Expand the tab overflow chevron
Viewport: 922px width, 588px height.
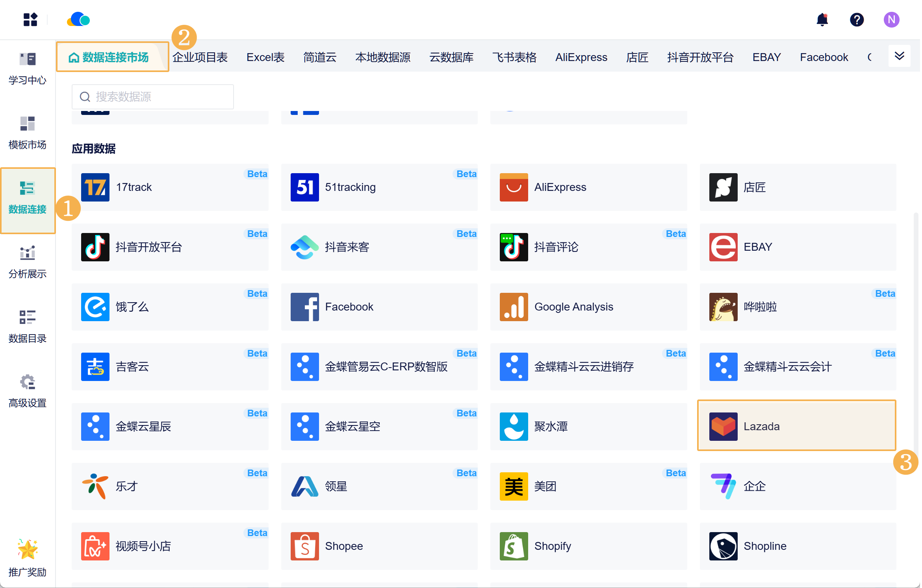[899, 56]
